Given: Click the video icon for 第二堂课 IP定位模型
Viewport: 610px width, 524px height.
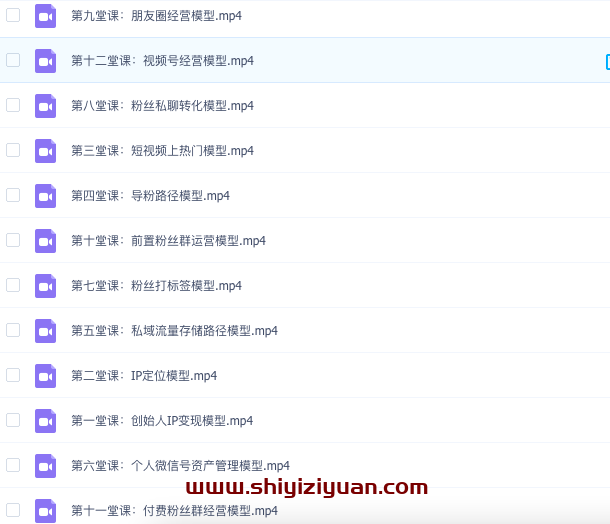Looking at the screenshot, I should 45,376.
